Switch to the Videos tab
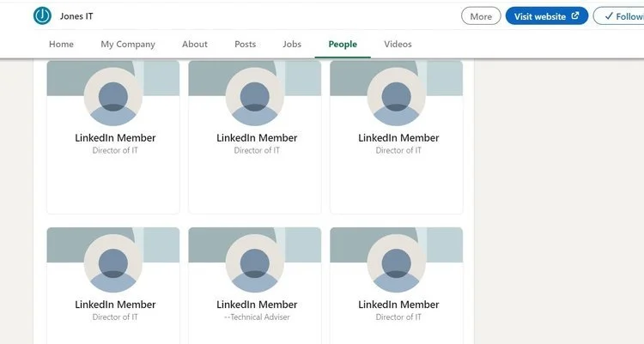The width and height of the screenshot is (644, 344). pos(398,44)
